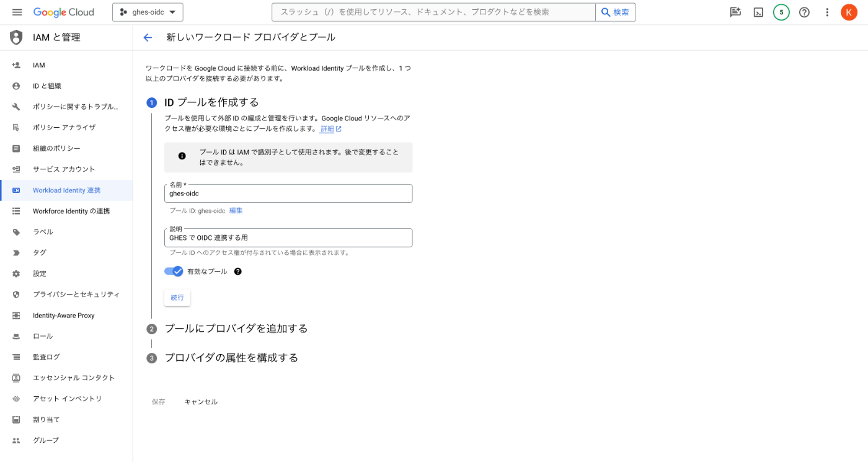This screenshot has width=868, height=462.
Task: Click the 説明 description input field
Action: 288,238
